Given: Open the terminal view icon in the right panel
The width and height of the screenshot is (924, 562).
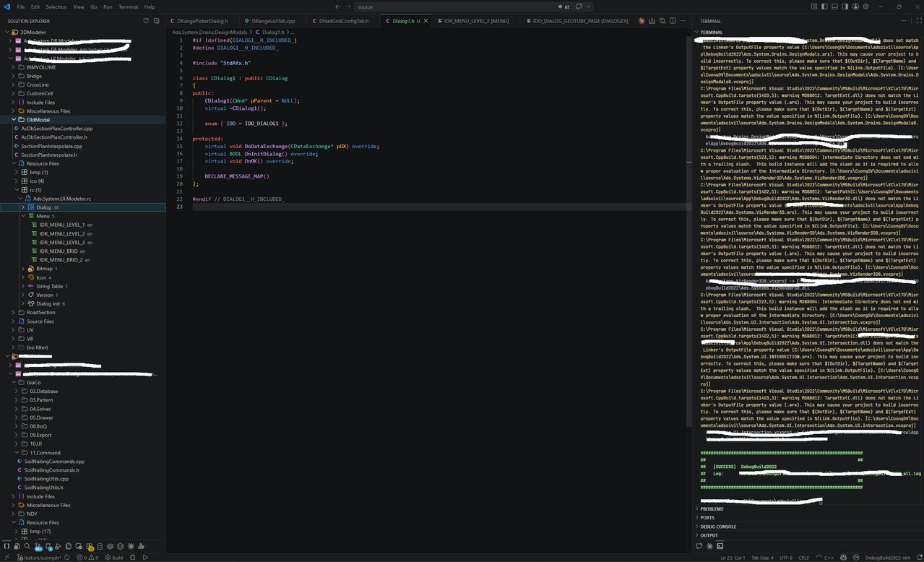Looking at the screenshot, I should tap(720, 546).
